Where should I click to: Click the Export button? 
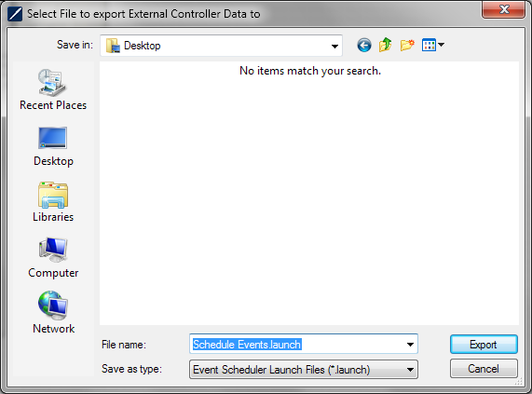484,345
